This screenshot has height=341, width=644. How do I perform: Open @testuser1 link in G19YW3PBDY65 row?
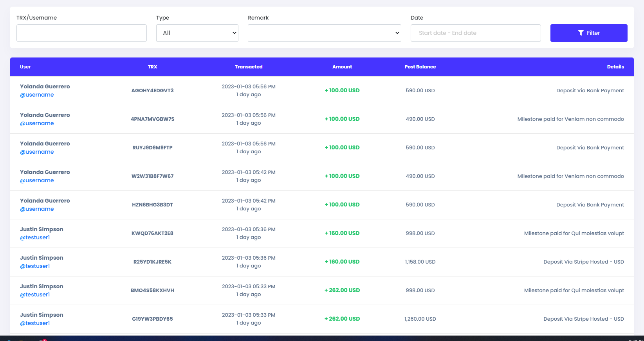tap(35, 323)
